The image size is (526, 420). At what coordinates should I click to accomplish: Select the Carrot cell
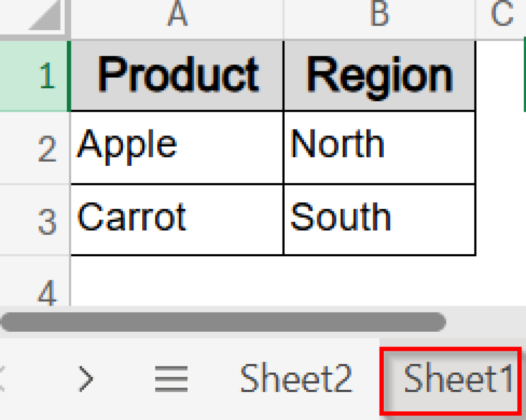(176, 218)
